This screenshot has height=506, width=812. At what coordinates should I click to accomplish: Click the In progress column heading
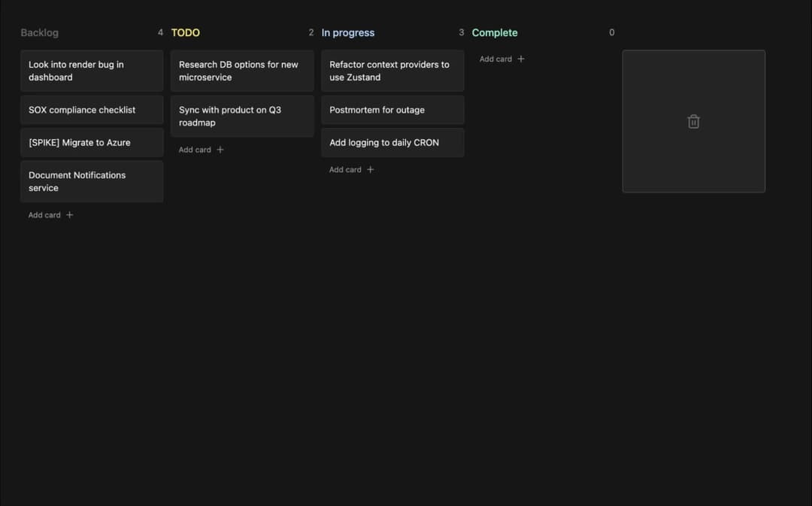(x=348, y=32)
